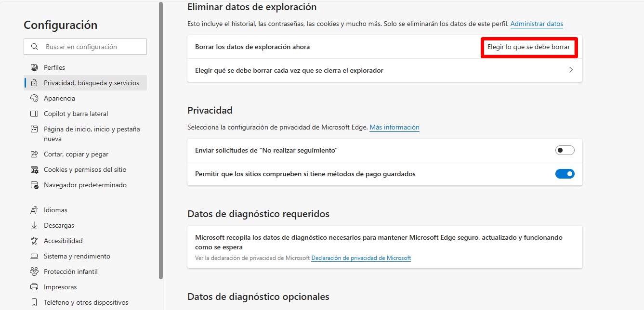Open Impresoras settings
Screen dimensions: 644x310
coord(85,287)
